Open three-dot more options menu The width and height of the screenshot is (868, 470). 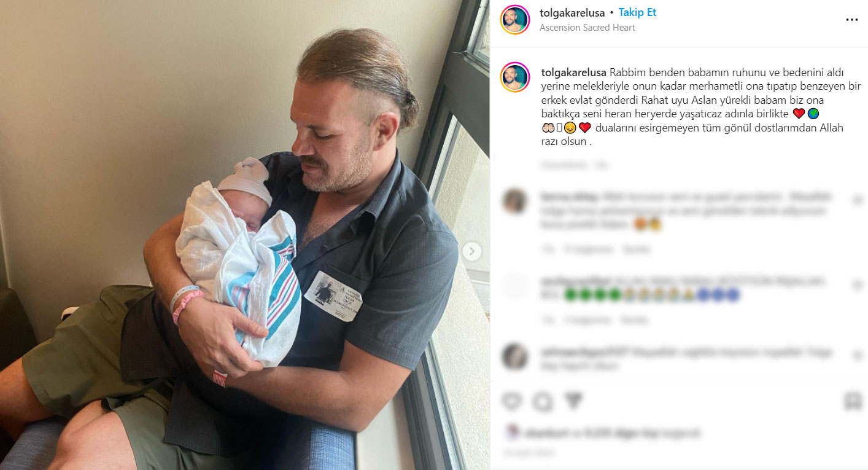point(851,20)
